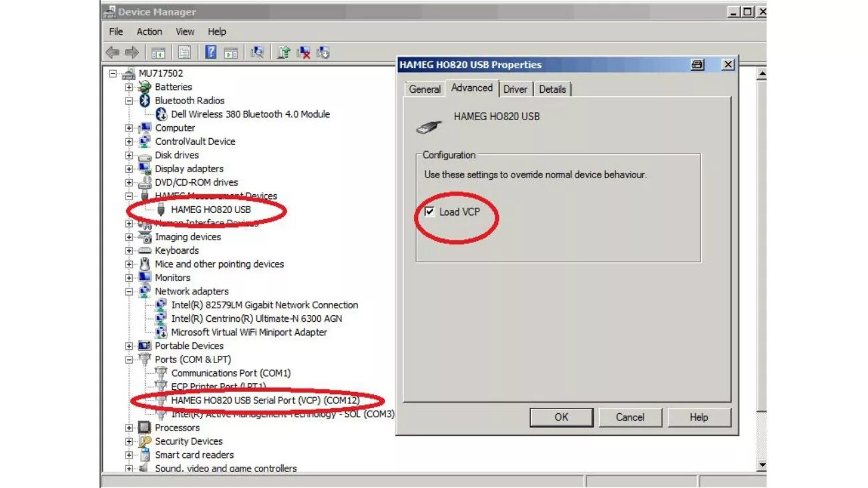868x488 pixels.
Task: Click the Help button in dialog
Action: 699,417
